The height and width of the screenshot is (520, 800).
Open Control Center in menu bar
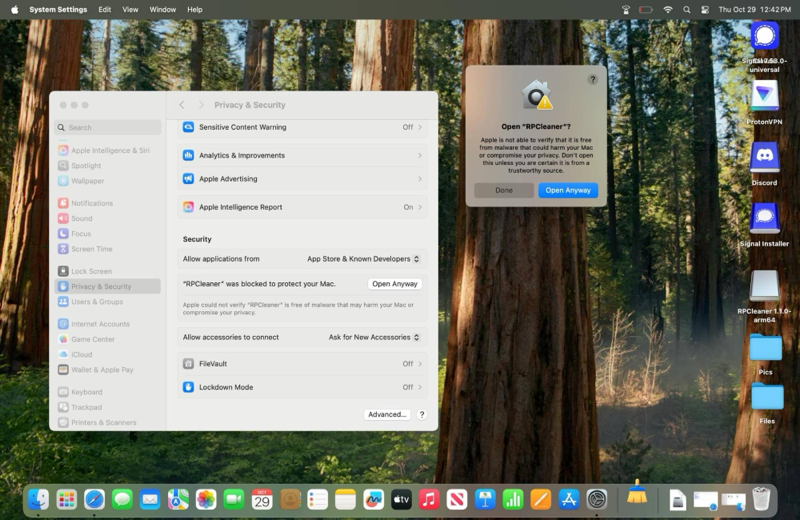[705, 9]
